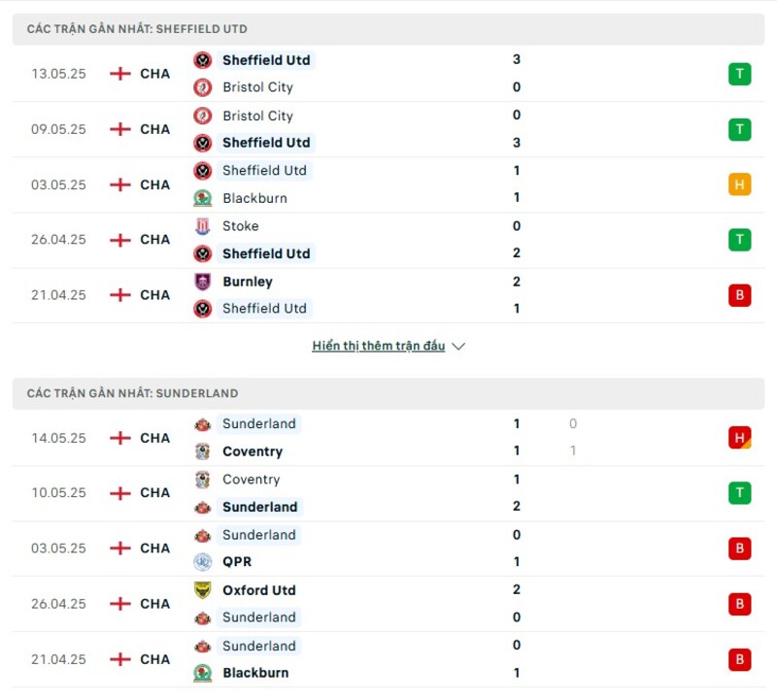The image size is (777, 700).
Task: Select the Sunderland team badge
Action: (x=202, y=424)
